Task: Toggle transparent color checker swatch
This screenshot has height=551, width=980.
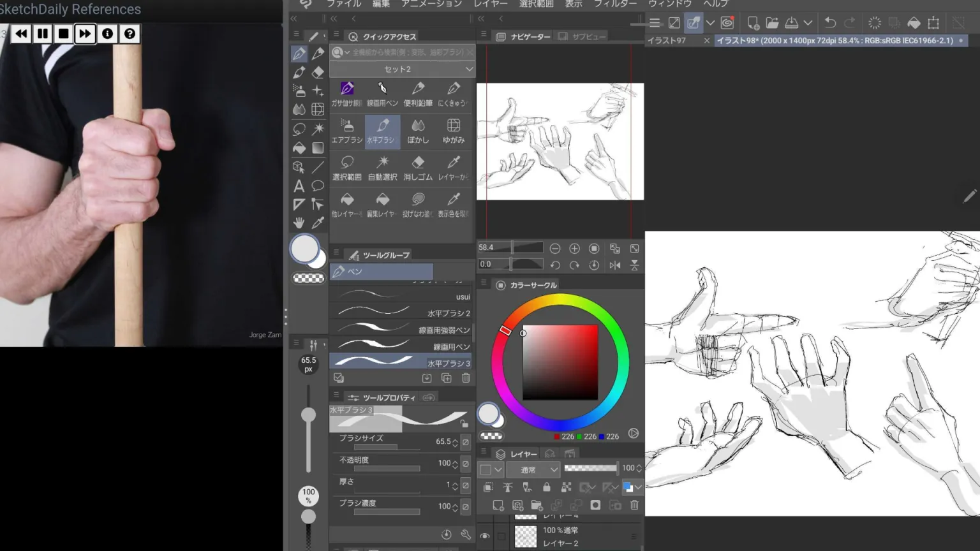Action: [308, 278]
